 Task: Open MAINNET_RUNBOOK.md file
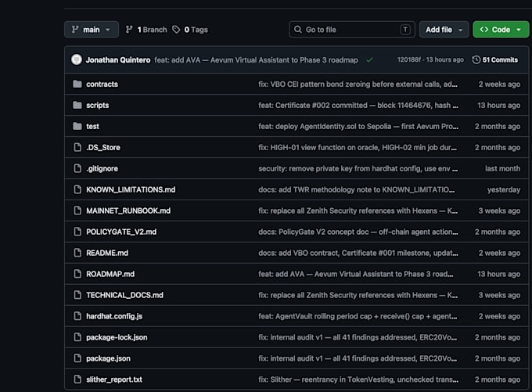pos(128,210)
